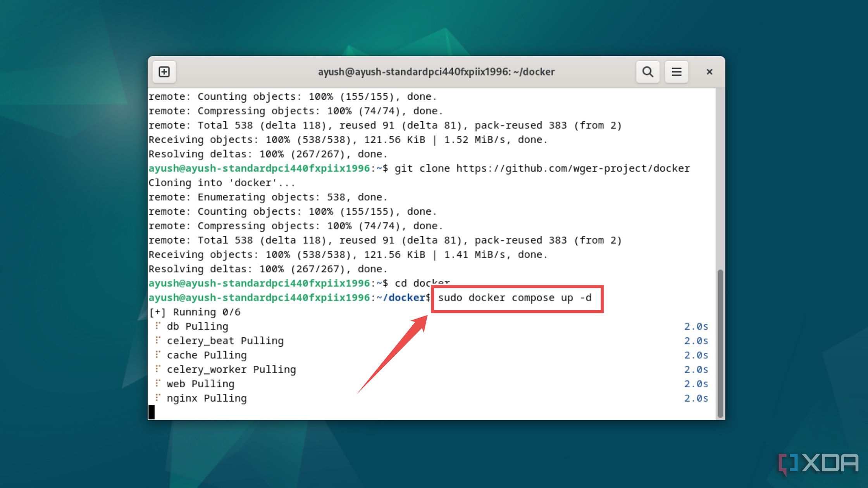
Task: Expand the db Pulling entry
Action: pyautogui.click(x=157, y=326)
